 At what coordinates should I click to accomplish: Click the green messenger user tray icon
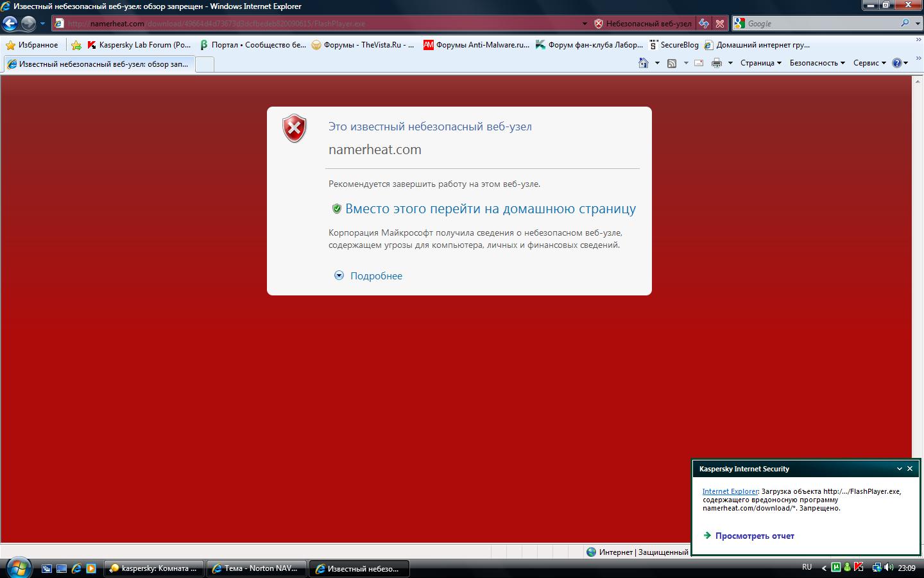[x=847, y=568]
